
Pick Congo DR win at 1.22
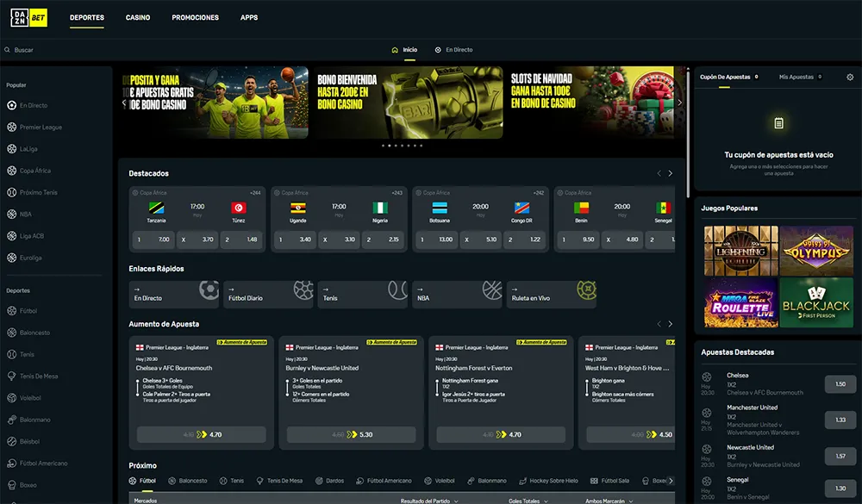[524, 240]
